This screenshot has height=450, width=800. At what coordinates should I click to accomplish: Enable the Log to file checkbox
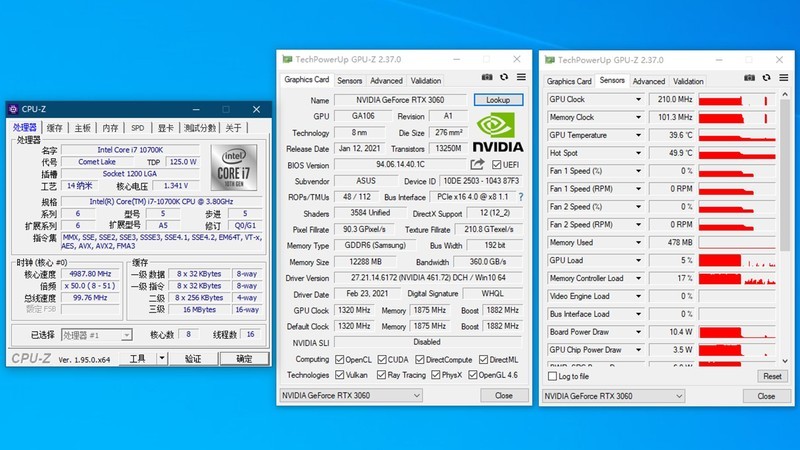pos(552,376)
